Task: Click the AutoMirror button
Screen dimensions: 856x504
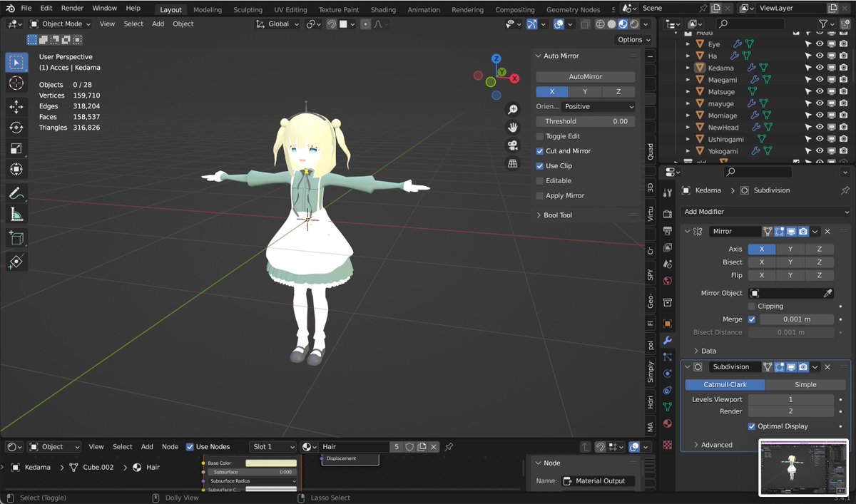Action: click(586, 76)
